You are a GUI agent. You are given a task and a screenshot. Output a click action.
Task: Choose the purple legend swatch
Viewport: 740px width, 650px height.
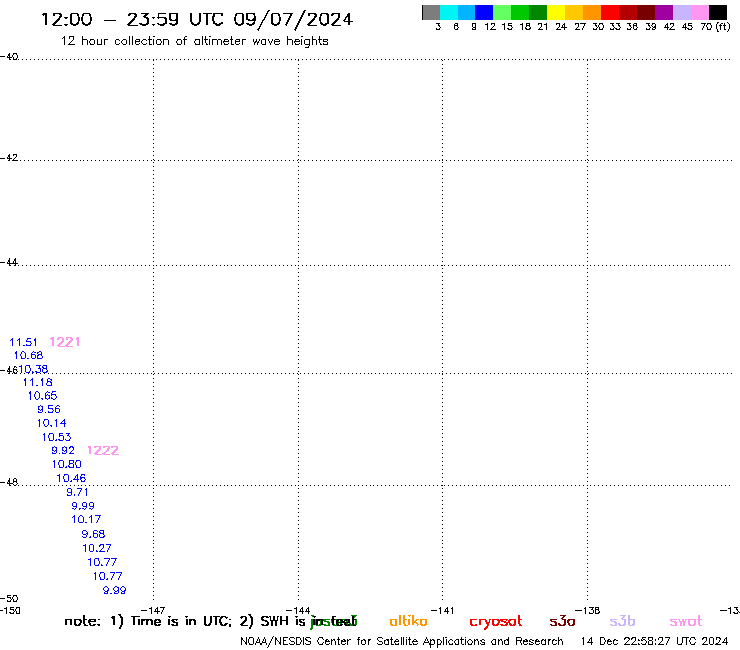pyautogui.click(x=664, y=12)
